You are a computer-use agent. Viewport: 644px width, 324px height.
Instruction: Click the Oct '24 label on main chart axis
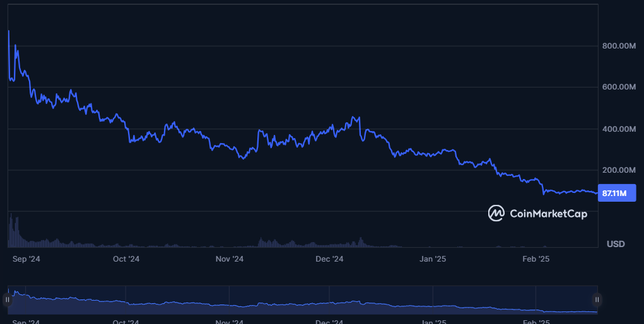click(x=126, y=259)
